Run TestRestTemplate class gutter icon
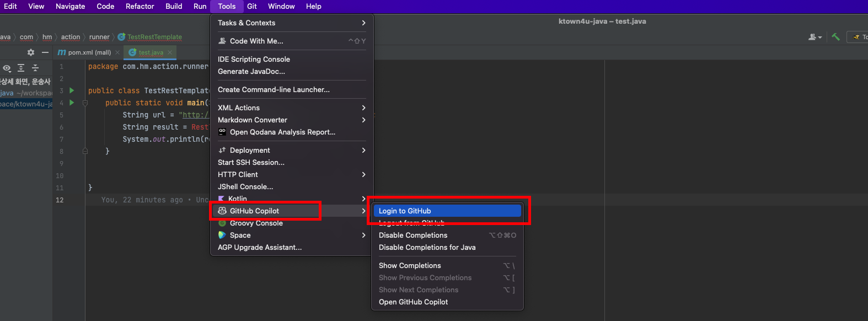The image size is (868, 321). pyautogui.click(x=72, y=90)
